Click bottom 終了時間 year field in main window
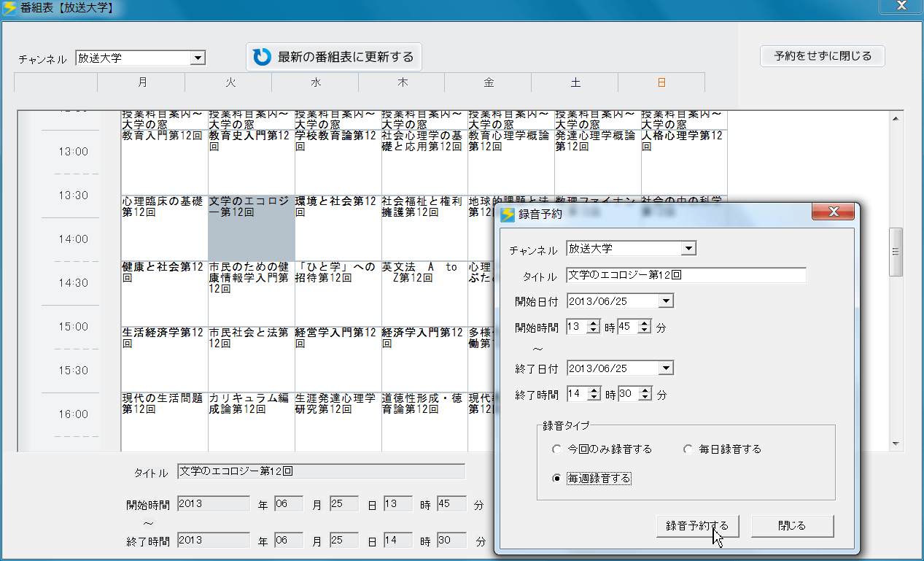This screenshot has height=561, width=924. pos(214,541)
